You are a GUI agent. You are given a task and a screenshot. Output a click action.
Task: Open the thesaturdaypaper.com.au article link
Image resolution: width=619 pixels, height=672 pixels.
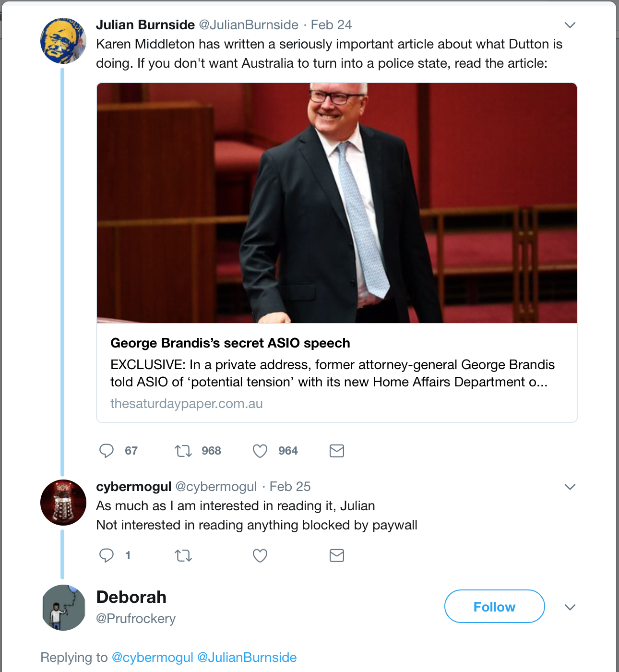coord(186,404)
